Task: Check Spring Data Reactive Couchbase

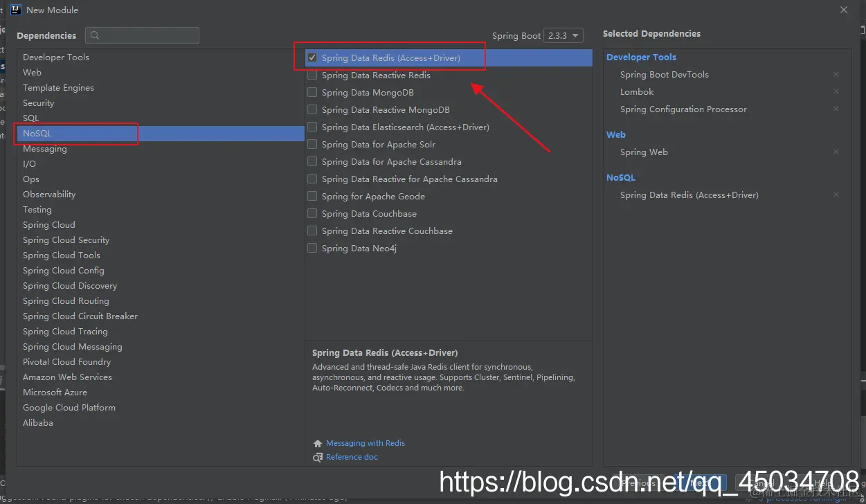Action: [312, 231]
